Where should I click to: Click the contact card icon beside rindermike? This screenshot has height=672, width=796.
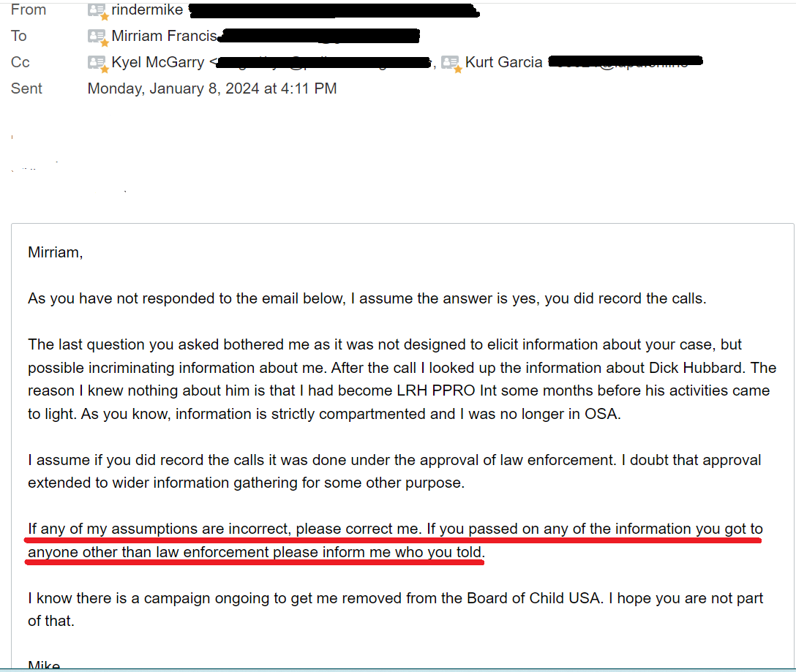tap(97, 10)
